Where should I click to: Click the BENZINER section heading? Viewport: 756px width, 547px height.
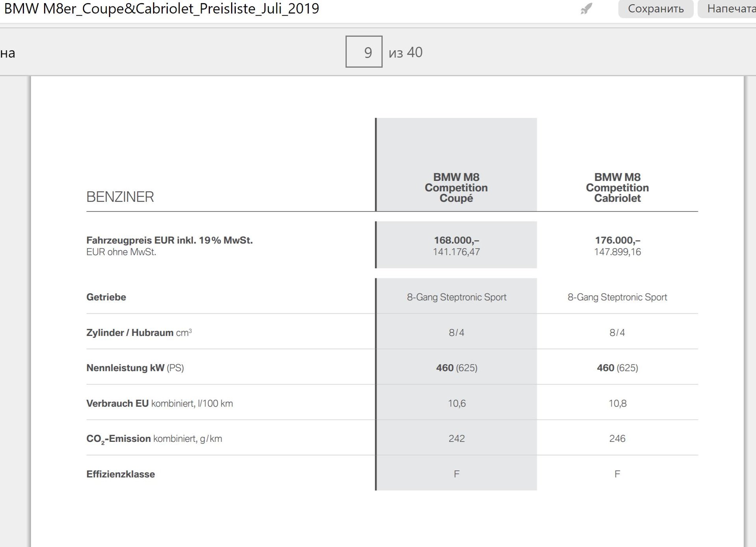120,197
